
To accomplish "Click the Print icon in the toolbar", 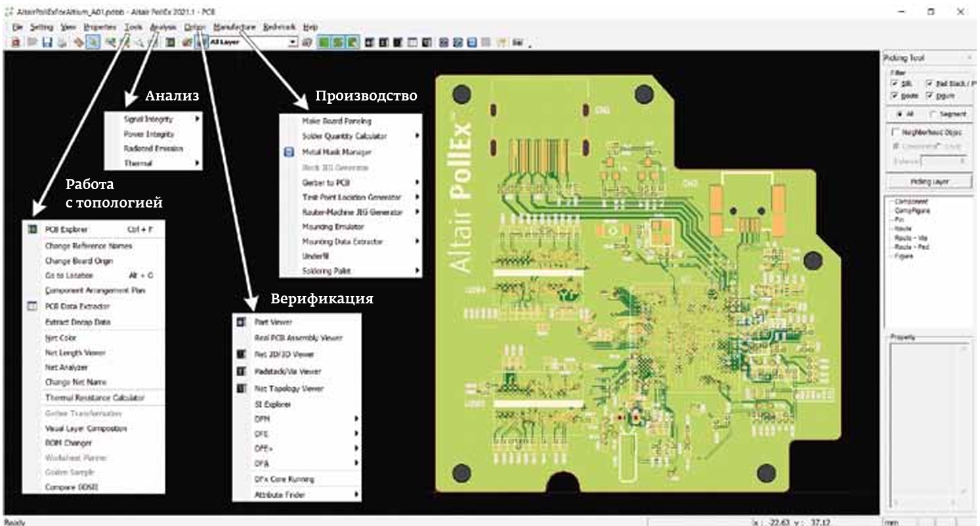I will coord(62,42).
